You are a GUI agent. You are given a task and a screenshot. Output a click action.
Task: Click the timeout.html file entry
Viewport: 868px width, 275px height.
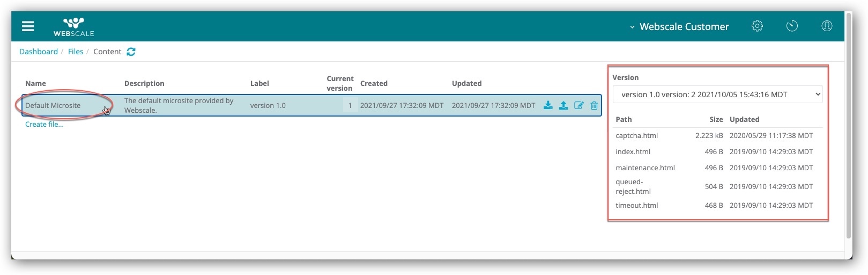(637, 205)
